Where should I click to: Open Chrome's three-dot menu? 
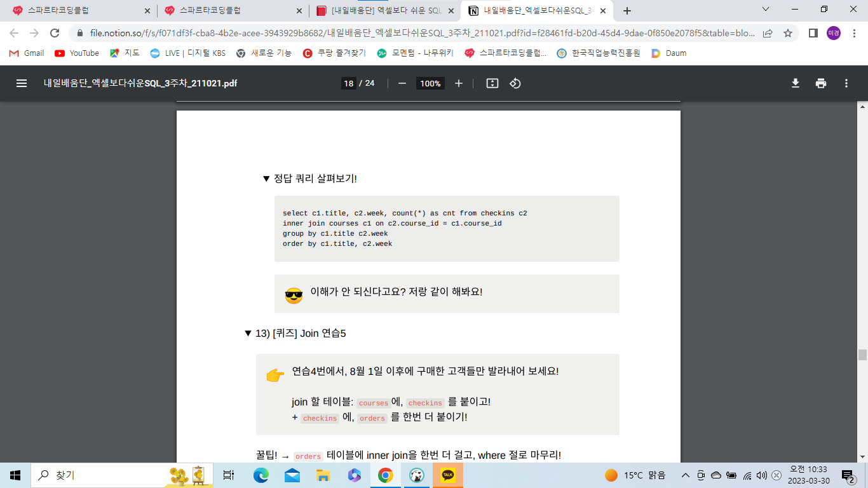point(853,33)
